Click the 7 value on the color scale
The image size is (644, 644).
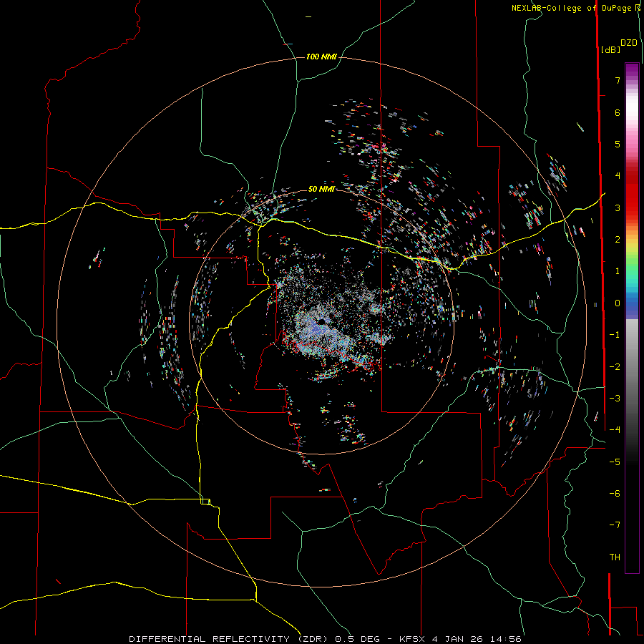[618, 80]
